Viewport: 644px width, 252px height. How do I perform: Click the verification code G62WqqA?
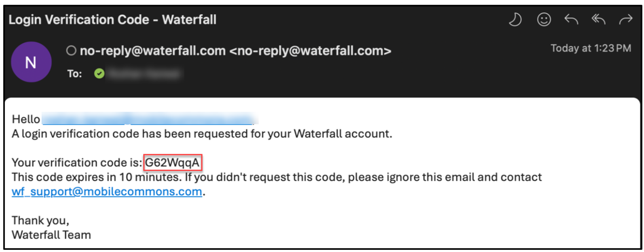172,163
